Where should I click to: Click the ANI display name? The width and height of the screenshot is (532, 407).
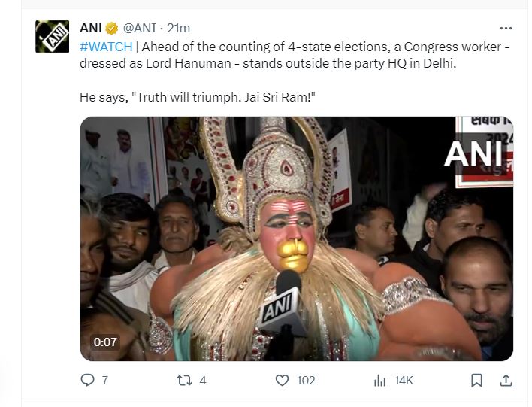(x=90, y=29)
